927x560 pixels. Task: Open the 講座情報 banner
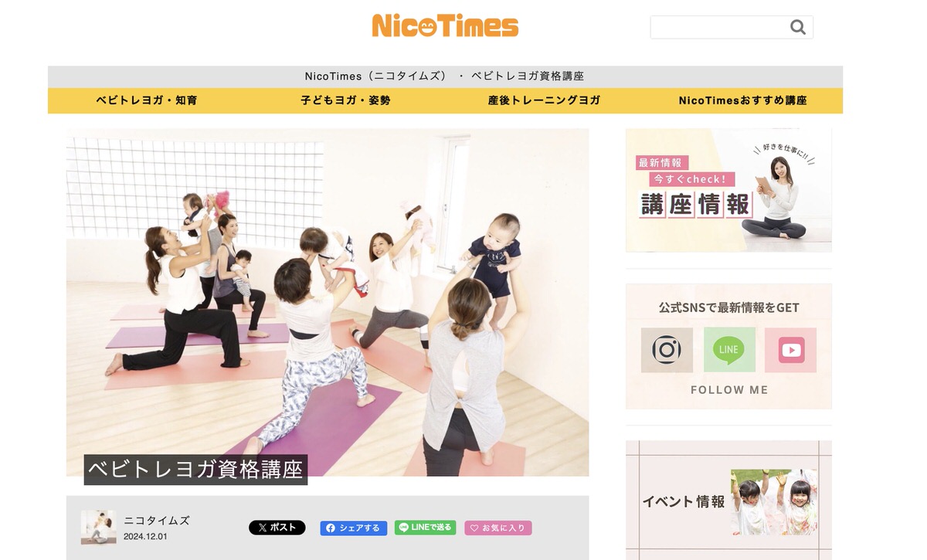[728, 190]
